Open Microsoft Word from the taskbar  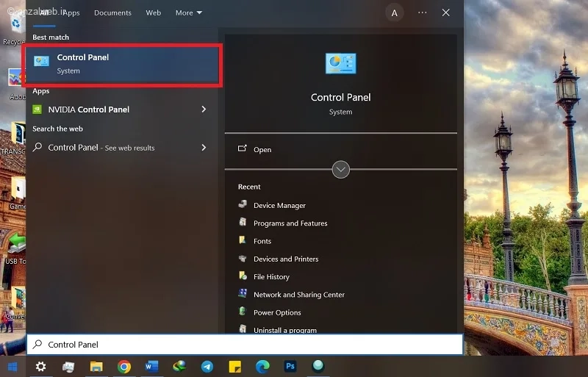pos(152,367)
